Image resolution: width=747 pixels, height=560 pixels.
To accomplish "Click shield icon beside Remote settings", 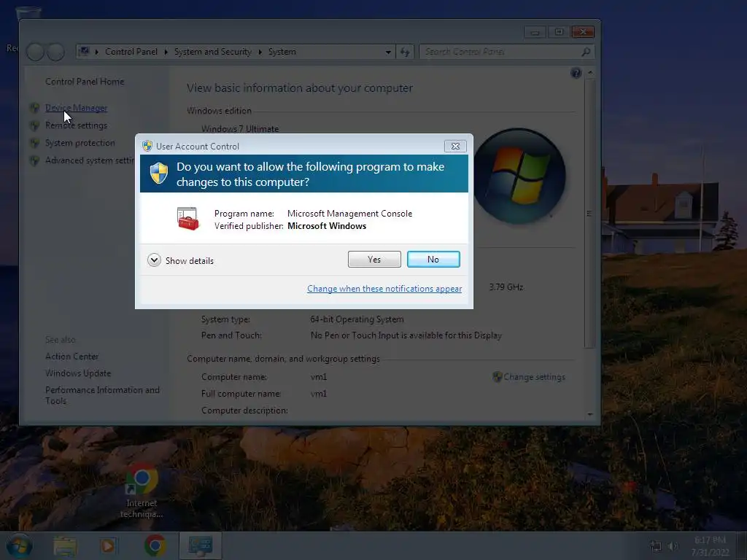I will pos(34,125).
